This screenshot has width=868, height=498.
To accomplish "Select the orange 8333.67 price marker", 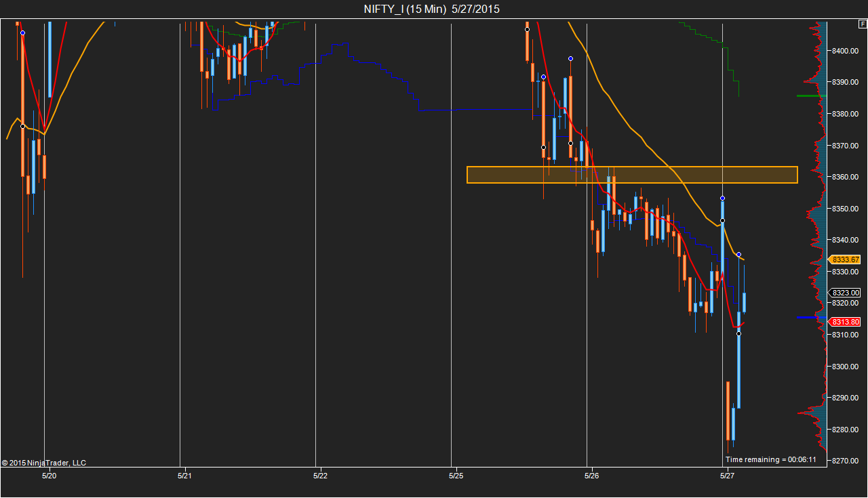I will (846, 260).
